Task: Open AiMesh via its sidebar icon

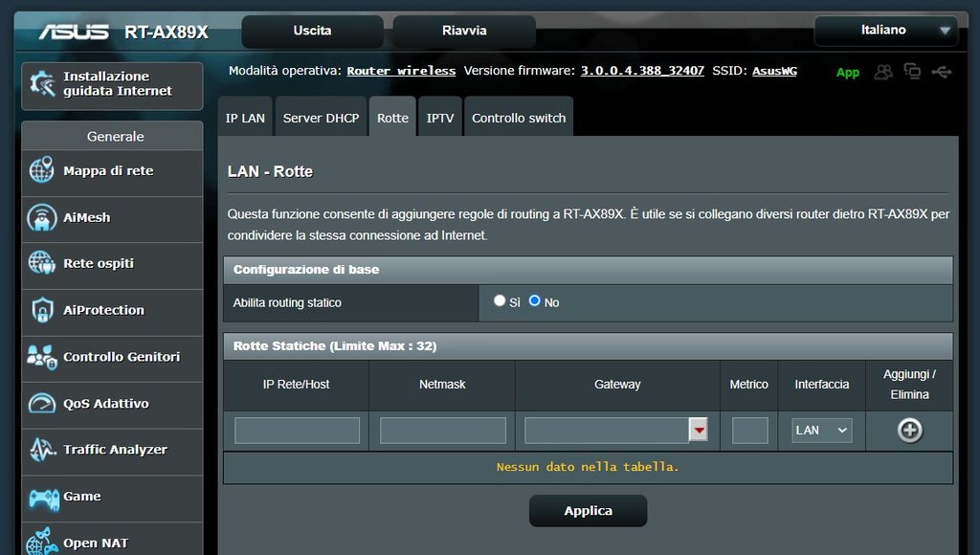Action: (x=41, y=218)
